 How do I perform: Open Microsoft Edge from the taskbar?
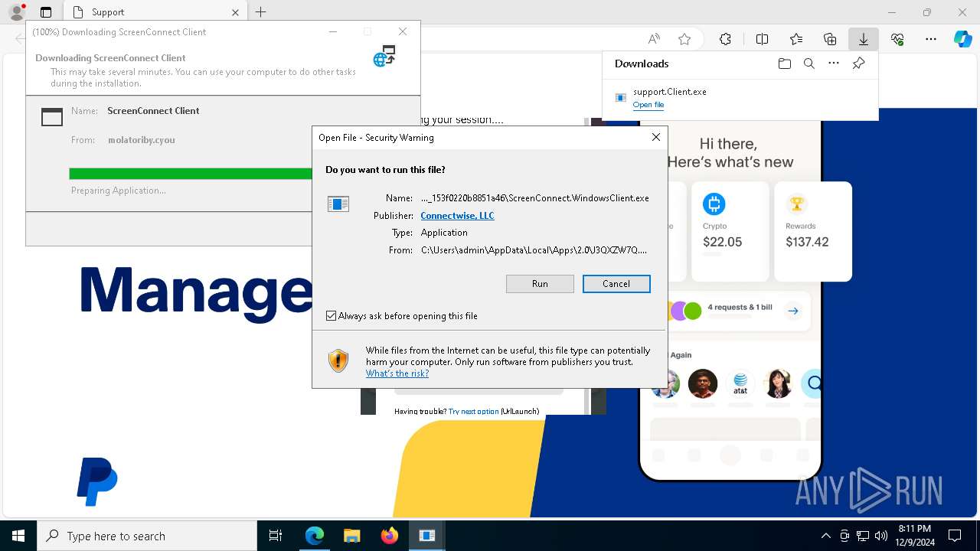pos(315,536)
